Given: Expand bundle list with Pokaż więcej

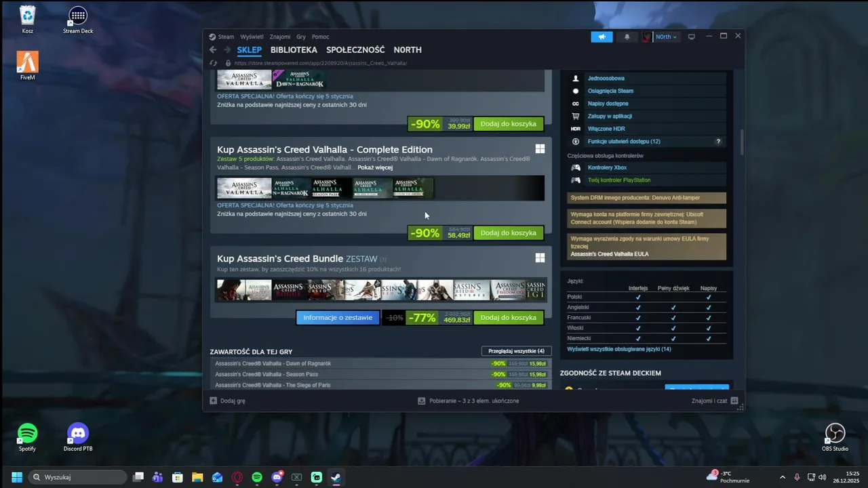Looking at the screenshot, I should [375, 167].
